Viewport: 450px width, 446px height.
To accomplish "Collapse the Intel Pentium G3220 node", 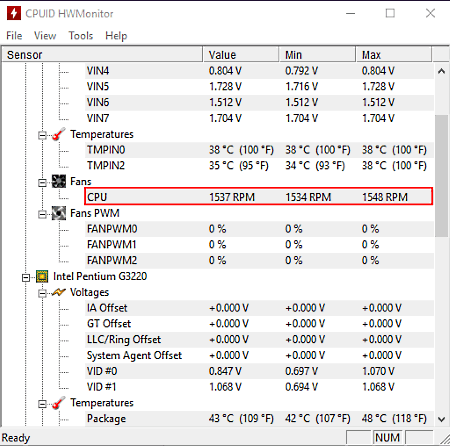I will click(26, 278).
